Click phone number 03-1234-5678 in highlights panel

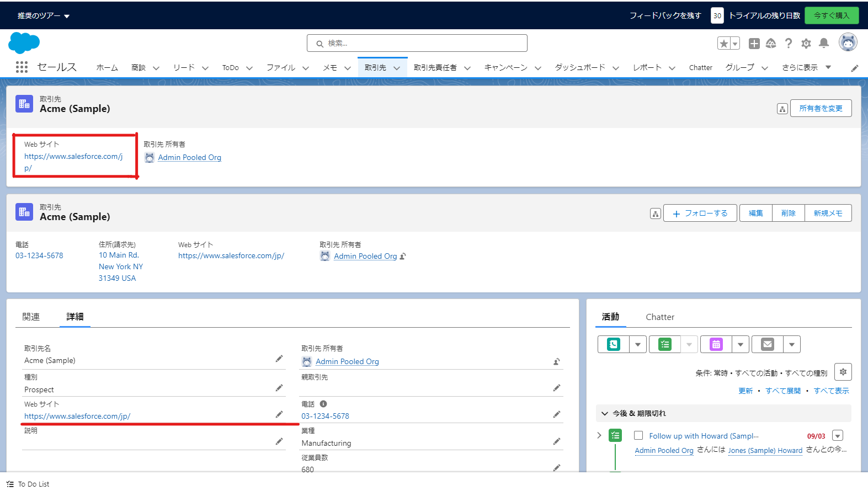(x=39, y=255)
